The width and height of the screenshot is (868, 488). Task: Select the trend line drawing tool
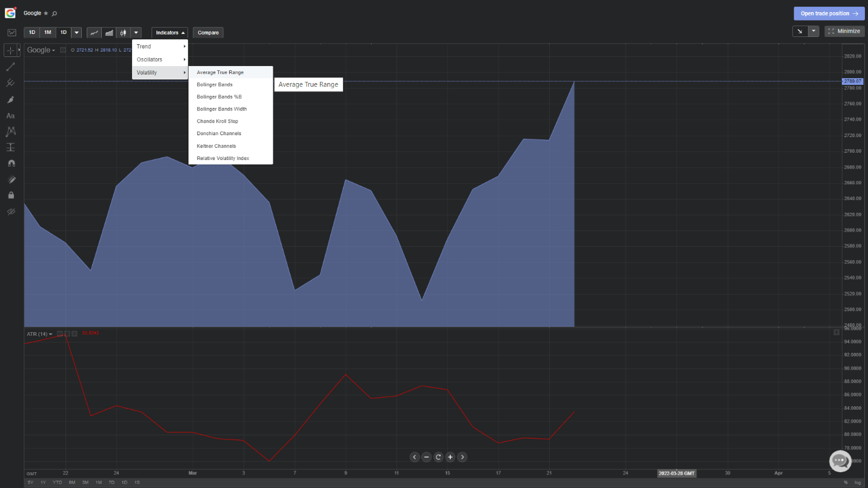[x=11, y=67]
